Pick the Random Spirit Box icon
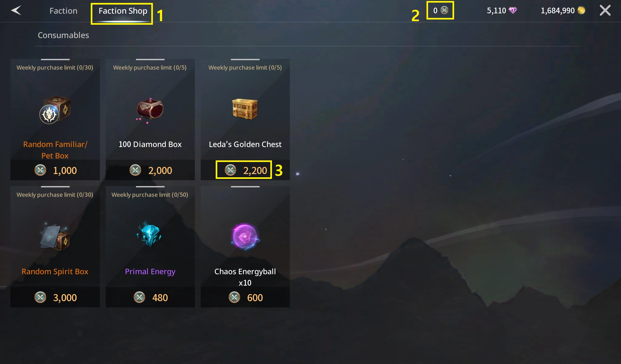This screenshot has height=364, width=621. [55, 237]
